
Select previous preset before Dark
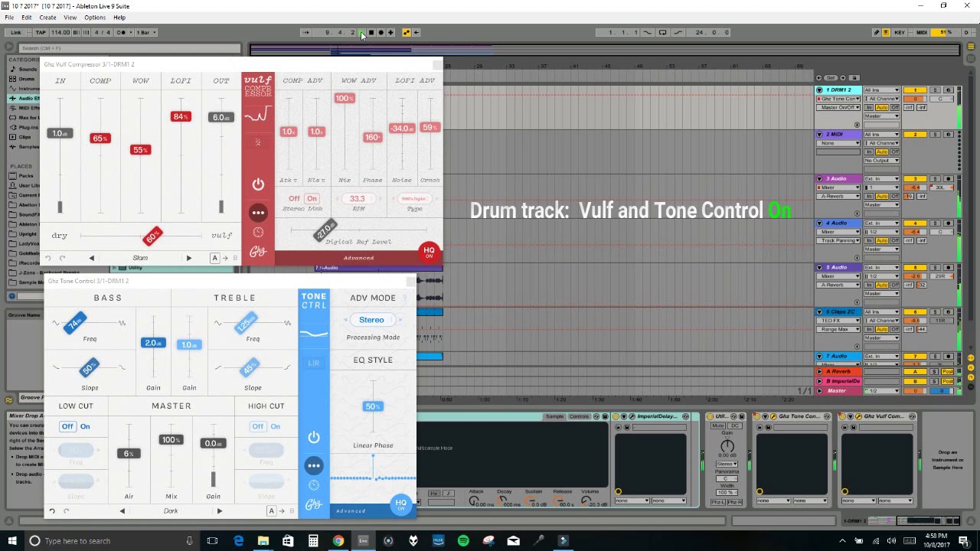click(122, 511)
